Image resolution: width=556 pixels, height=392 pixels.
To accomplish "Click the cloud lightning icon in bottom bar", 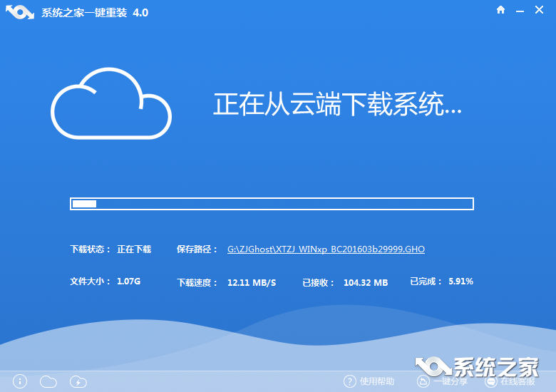I will click(78, 381).
